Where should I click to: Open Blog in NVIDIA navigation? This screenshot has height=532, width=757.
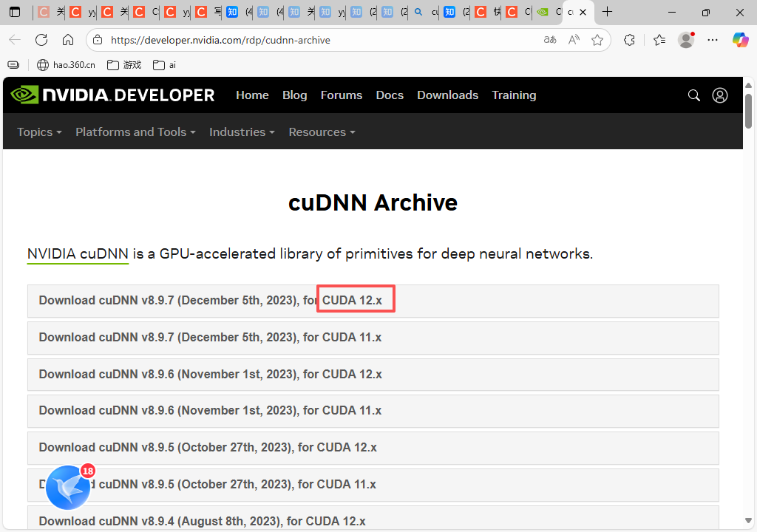[294, 95]
